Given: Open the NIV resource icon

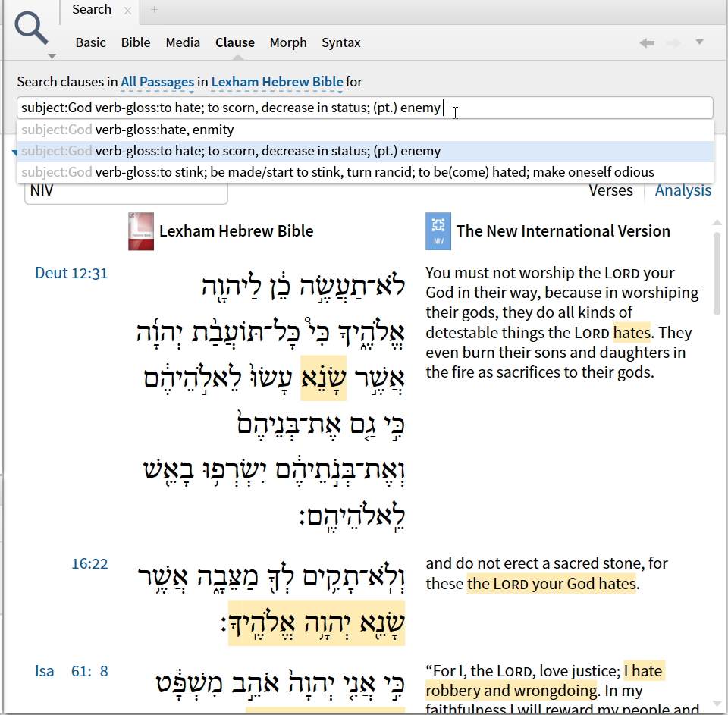Looking at the screenshot, I should click(x=438, y=231).
